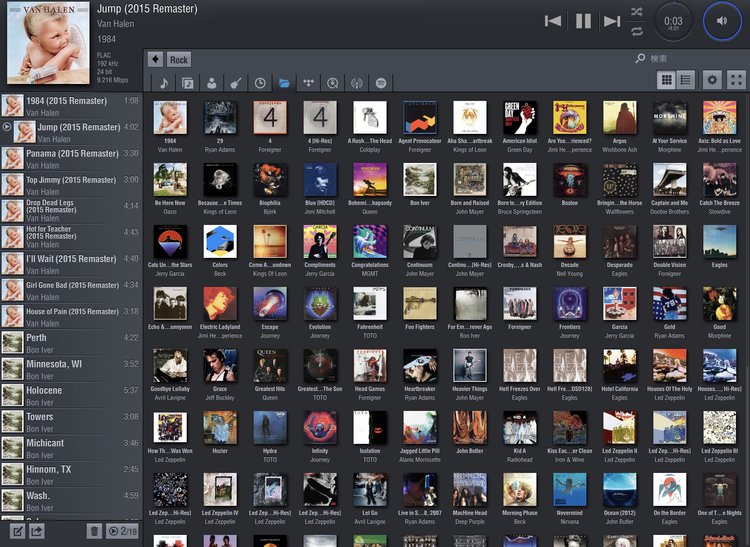The height and width of the screenshot is (547, 750).
Task: Switch to list view
Action: (685, 80)
